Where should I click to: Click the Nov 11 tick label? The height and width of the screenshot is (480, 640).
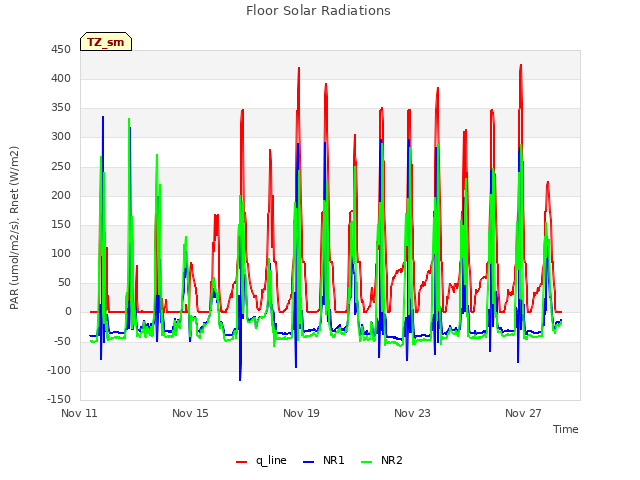click(x=80, y=413)
